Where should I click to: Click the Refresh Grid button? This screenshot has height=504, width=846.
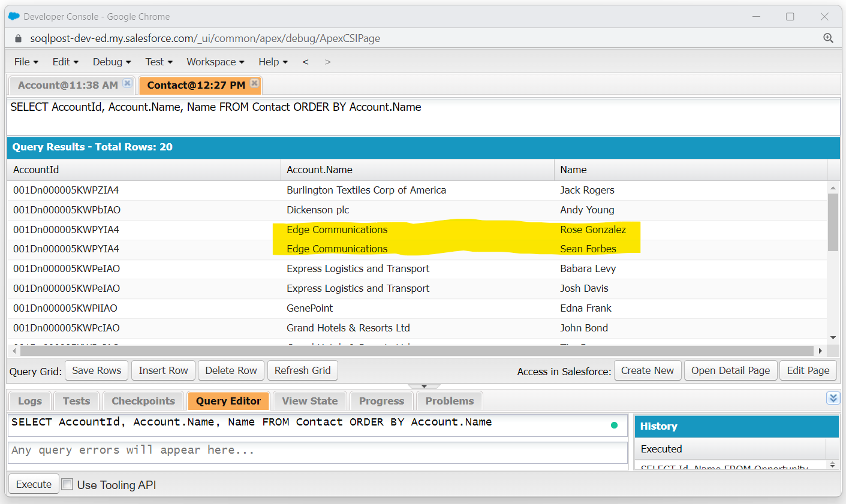(302, 370)
